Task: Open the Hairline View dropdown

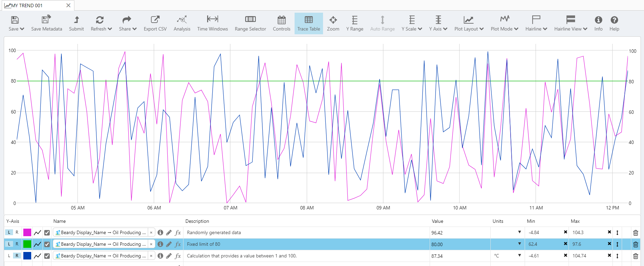Action: point(571,23)
